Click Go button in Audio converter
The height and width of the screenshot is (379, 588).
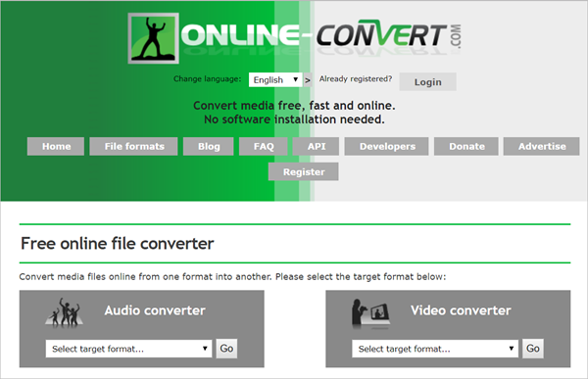226,349
